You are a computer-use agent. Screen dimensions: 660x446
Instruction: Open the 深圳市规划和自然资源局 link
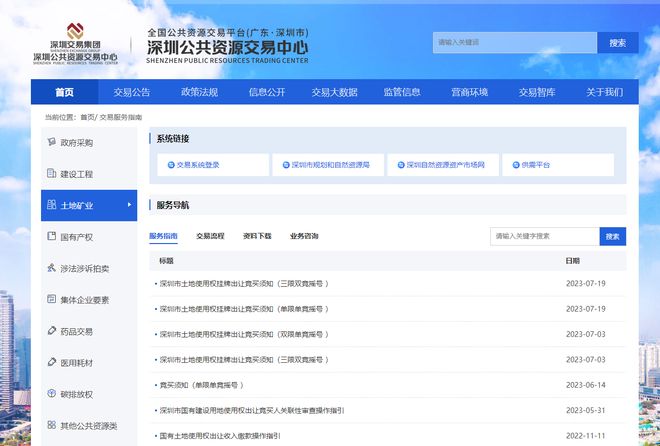(x=330, y=165)
